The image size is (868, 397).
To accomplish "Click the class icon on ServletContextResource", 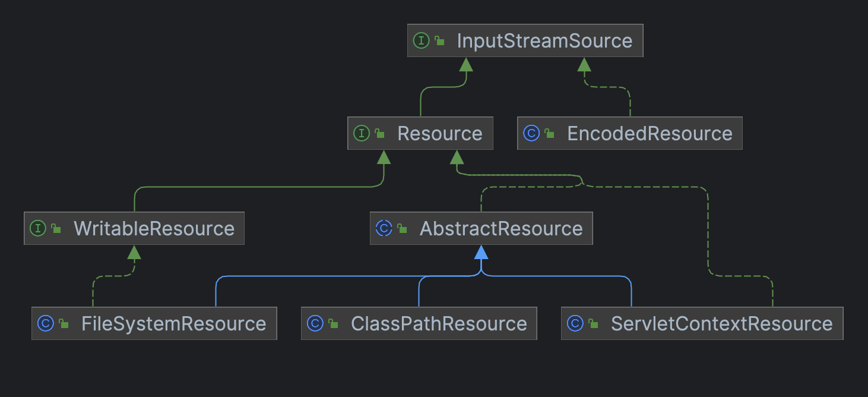I will 575,323.
